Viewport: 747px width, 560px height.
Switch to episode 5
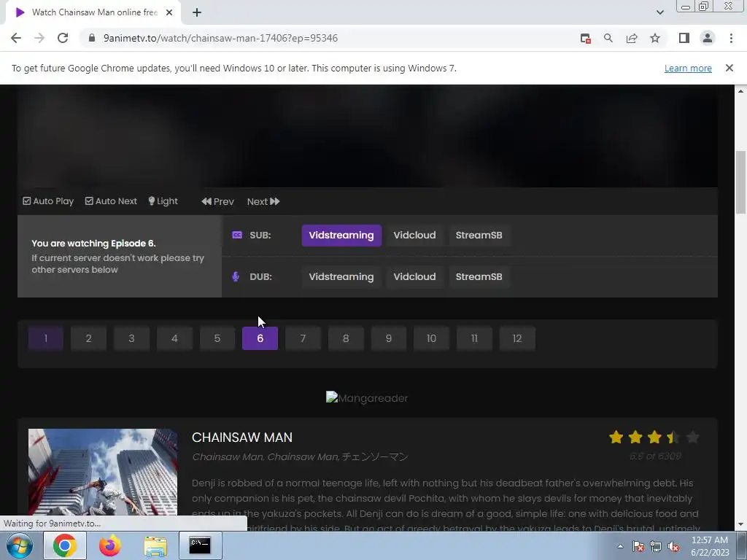[x=217, y=338]
